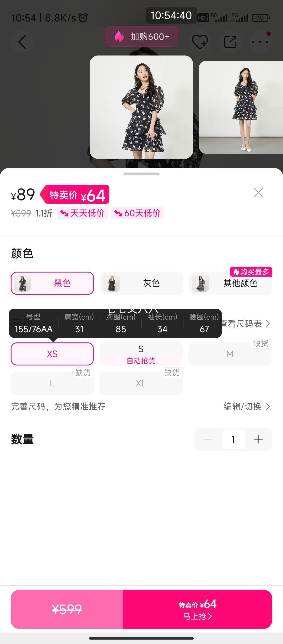The width and height of the screenshot is (283, 644).
Task: Tap the back arrow icon
Action: [x=22, y=42]
